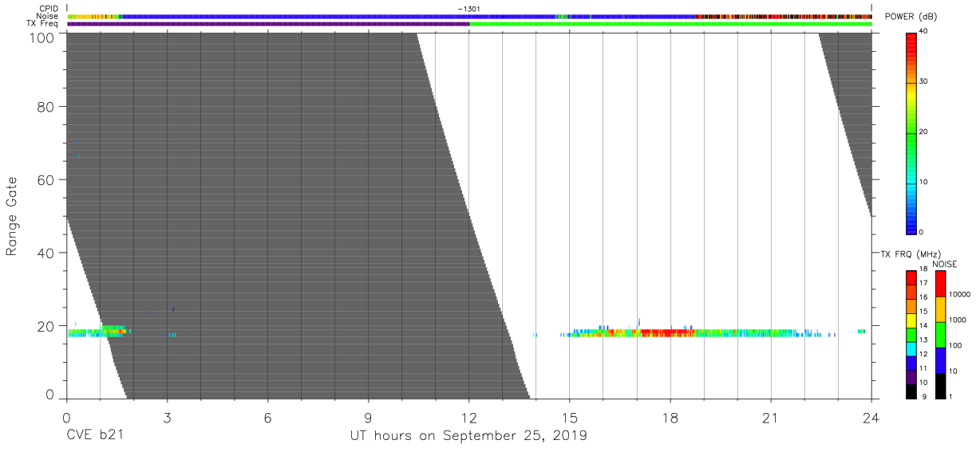The width and height of the screenshot is (980, 452).
Task: Click the POWER (dB) legend title
Action: (x=910, y=17)
